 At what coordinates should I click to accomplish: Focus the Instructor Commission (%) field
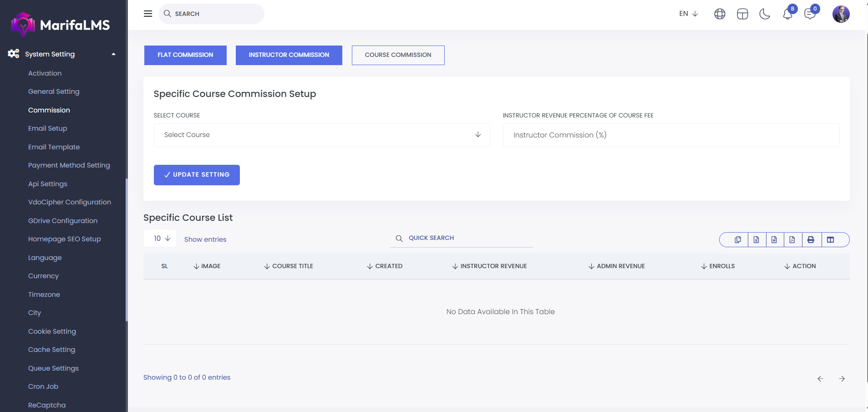point(670,135)
